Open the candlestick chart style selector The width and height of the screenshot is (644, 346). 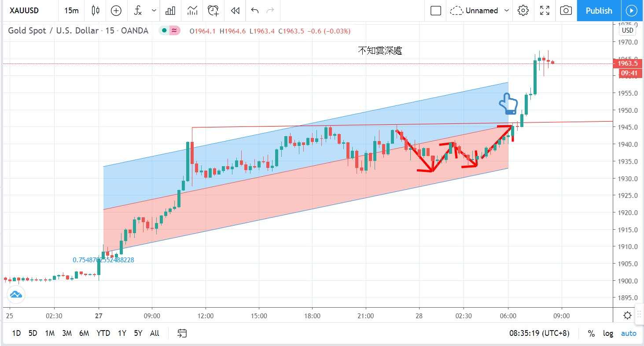tap(96, 11)
